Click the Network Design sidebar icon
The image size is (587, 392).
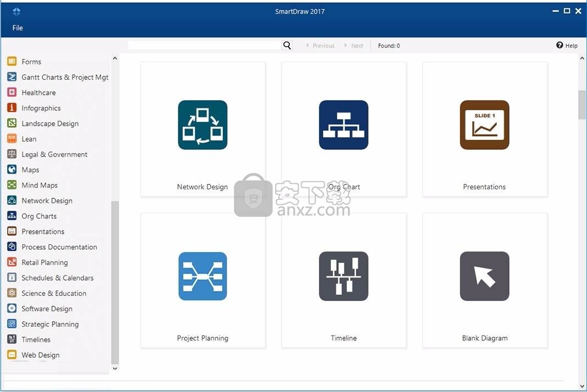click(x=12, y=200)
